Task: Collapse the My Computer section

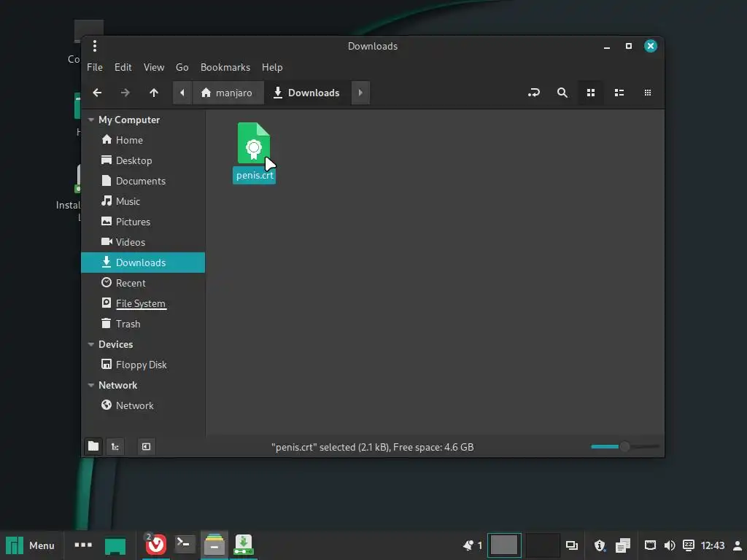Action: 91,120
